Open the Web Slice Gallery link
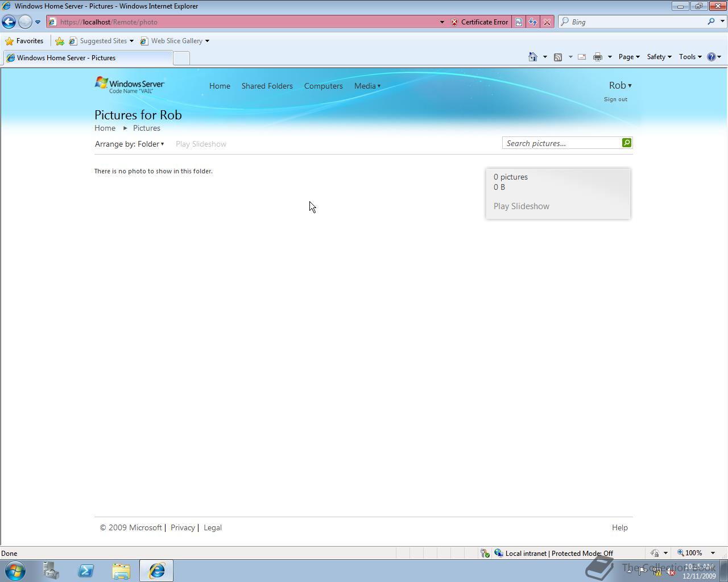728x582 pixels. coord(174,41)
